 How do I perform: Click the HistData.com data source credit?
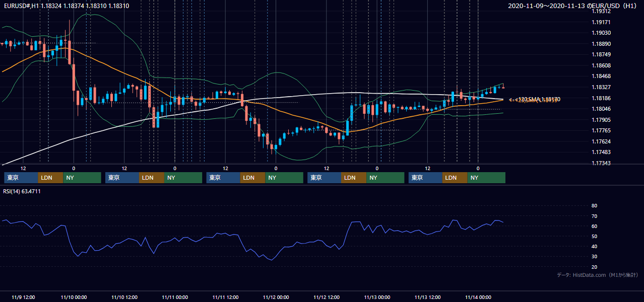pyautogui.click(x=598, y=275)
